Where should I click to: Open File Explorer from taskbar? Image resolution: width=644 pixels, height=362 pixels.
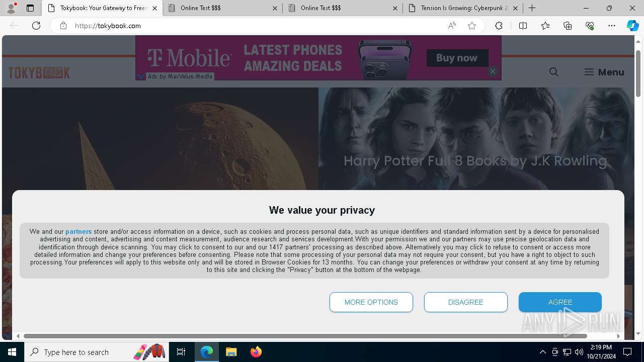231,352
